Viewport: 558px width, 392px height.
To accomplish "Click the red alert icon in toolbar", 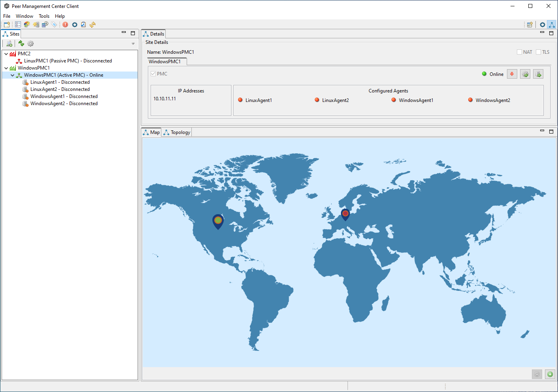I will [x=65, y=24].
